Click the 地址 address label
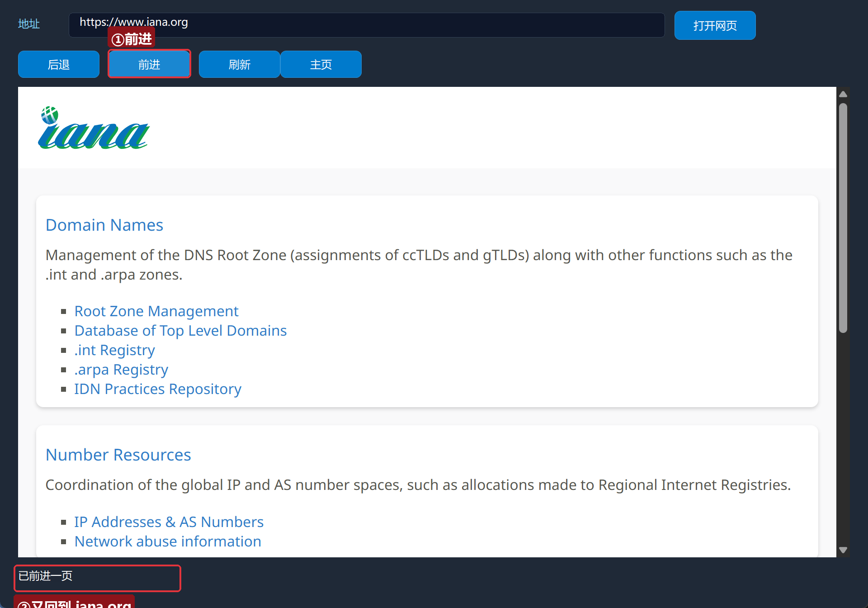Image resolution: width=868 pixels, height=608 pixels. coord(29,24)
